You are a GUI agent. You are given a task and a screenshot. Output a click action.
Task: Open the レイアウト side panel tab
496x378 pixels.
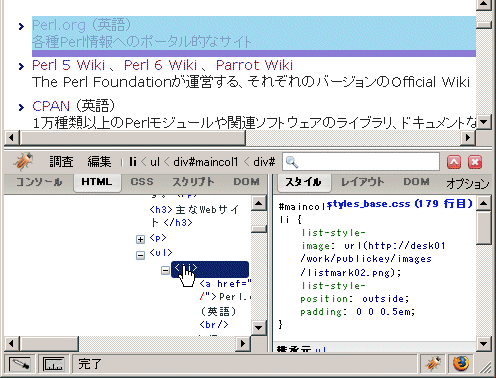click(x=363, y=182)
